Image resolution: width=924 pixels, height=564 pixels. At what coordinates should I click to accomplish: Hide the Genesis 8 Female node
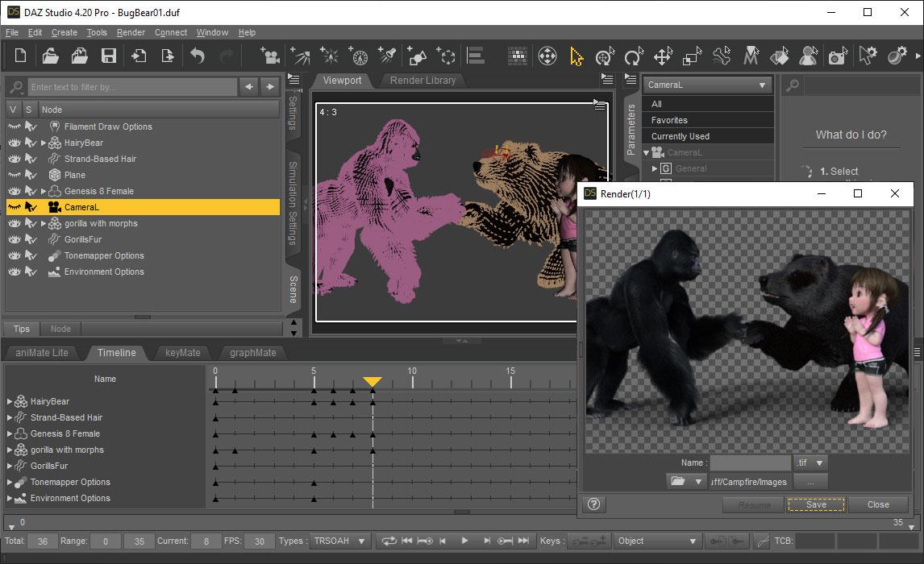[x=14, y=191]
